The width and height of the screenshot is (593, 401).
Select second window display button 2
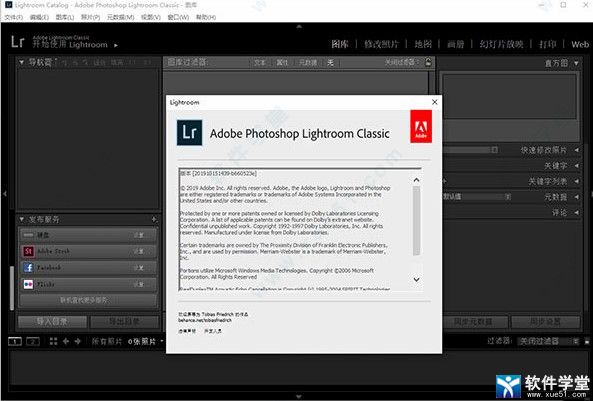click(33, 342)
